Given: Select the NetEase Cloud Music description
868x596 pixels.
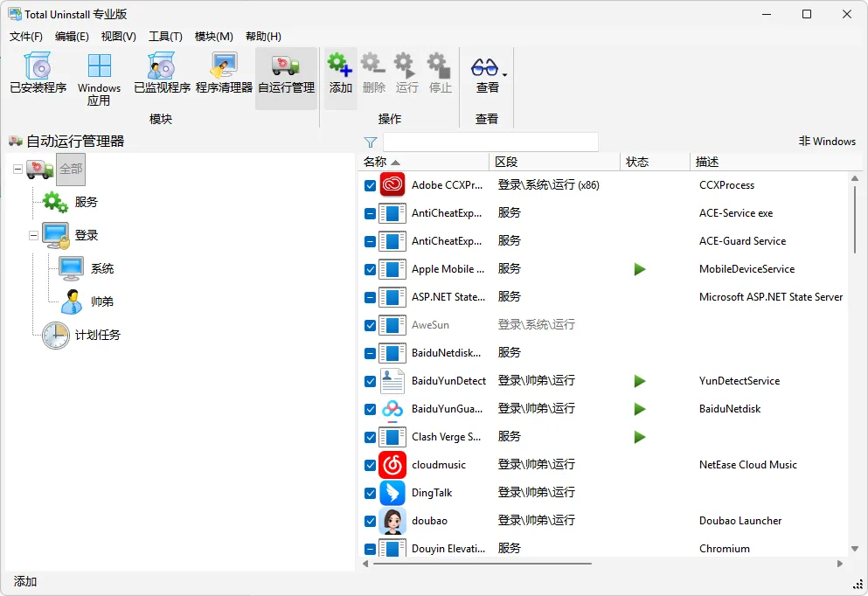Looking at the screenshot, I should click(748, 465).
